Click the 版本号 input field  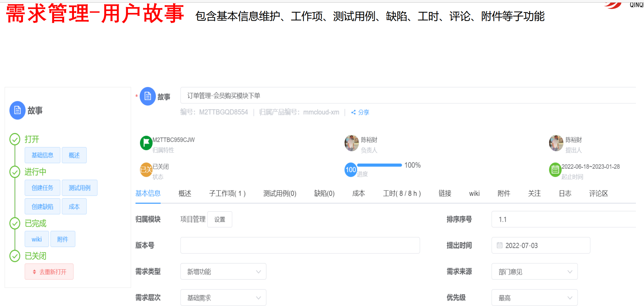pyautogui.click(x=300, y=245)
